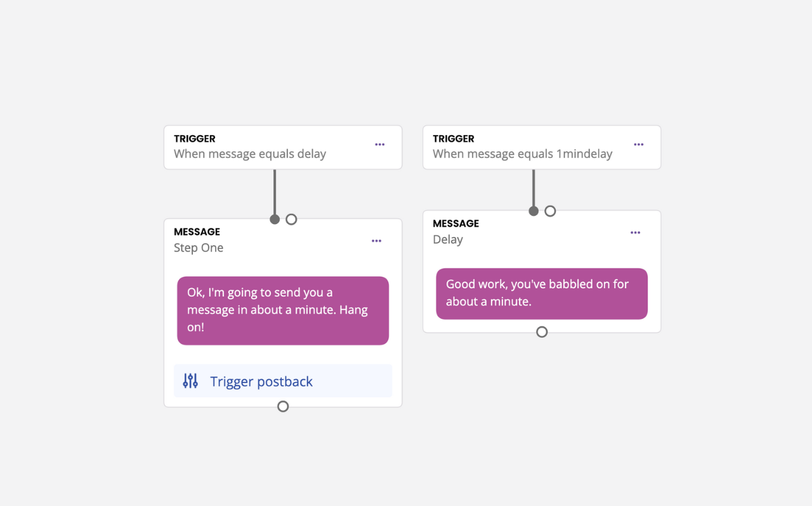
Task: Click the 'Good work' purple message bubble
Action: (x=542, y=293)
